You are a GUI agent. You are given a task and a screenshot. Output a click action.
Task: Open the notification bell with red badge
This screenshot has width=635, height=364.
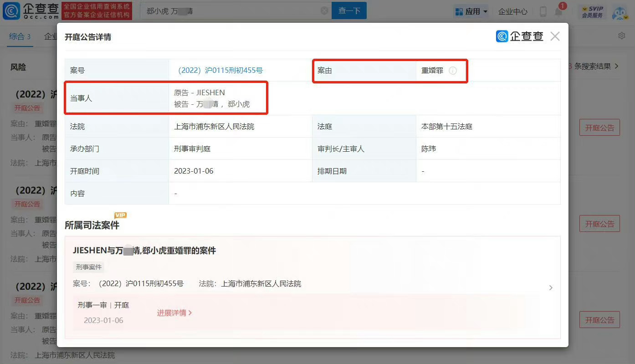pos(558,11)
